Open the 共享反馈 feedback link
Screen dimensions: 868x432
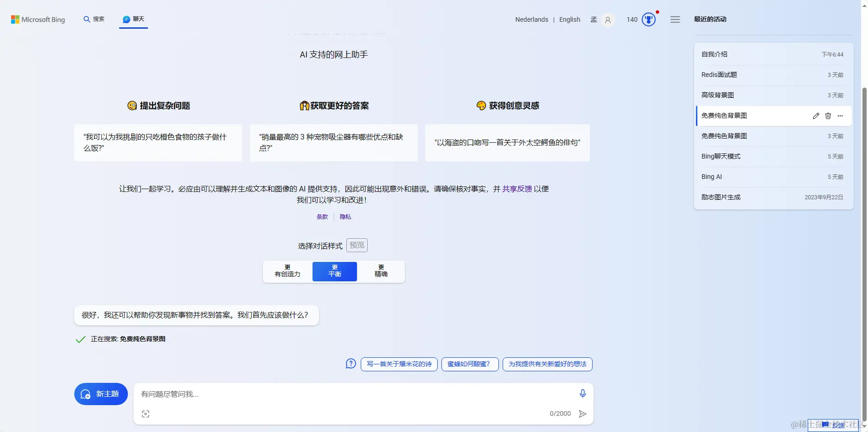coord(517,189)
